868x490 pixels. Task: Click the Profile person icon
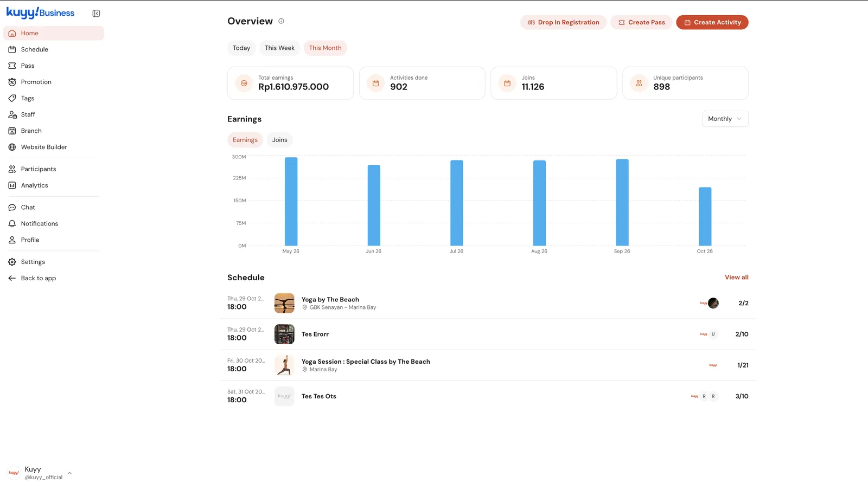click(12, 240)
